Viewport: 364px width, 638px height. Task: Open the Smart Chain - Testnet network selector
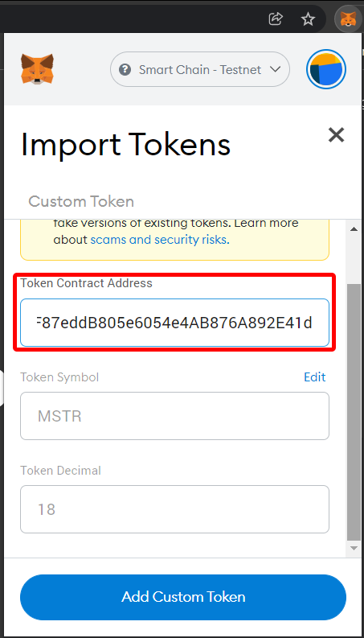pos(200,69)
